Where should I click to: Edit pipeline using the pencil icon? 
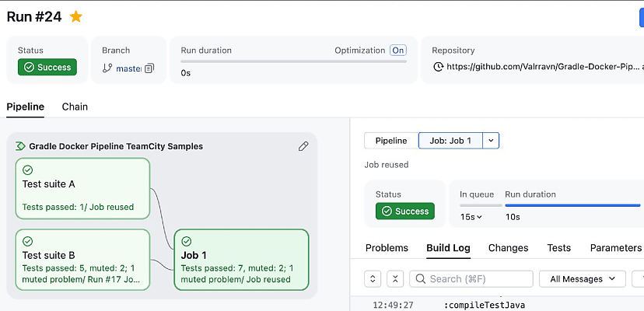coord(303,146)
